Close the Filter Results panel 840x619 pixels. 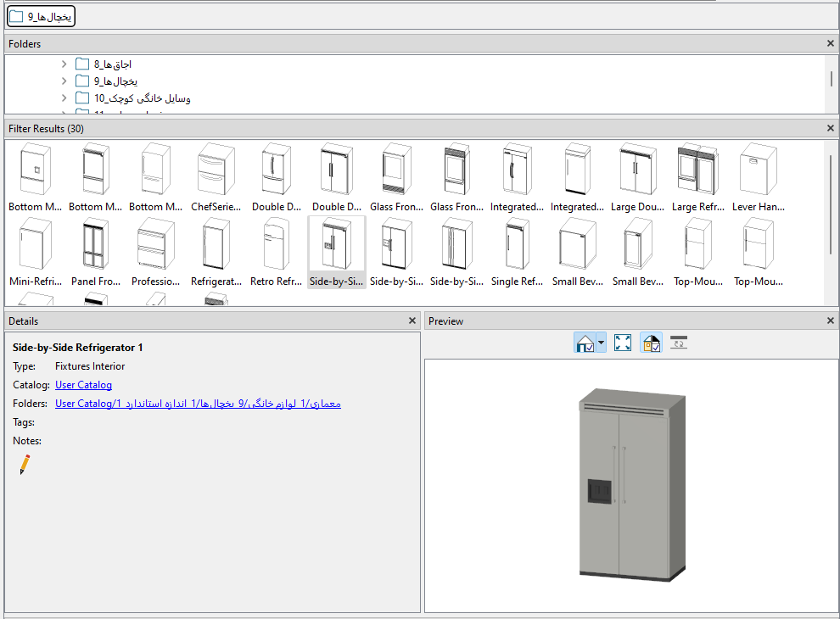tap(830, 128)
